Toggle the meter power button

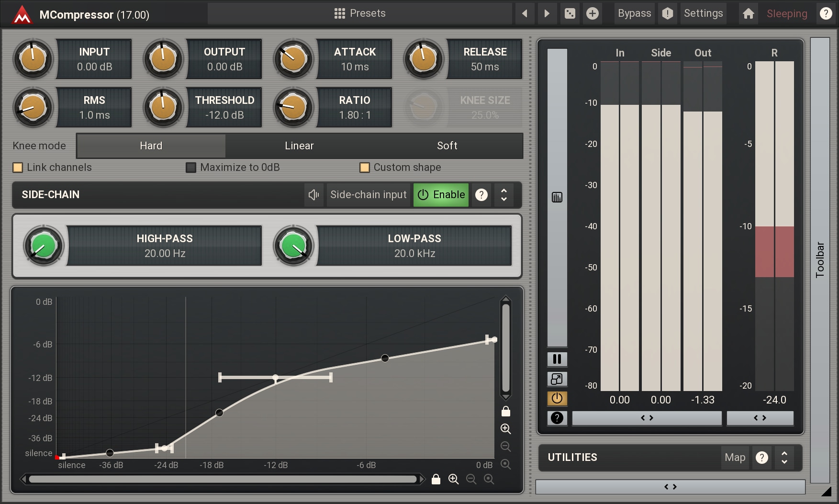pyautogui.click(x=557, y=398)
